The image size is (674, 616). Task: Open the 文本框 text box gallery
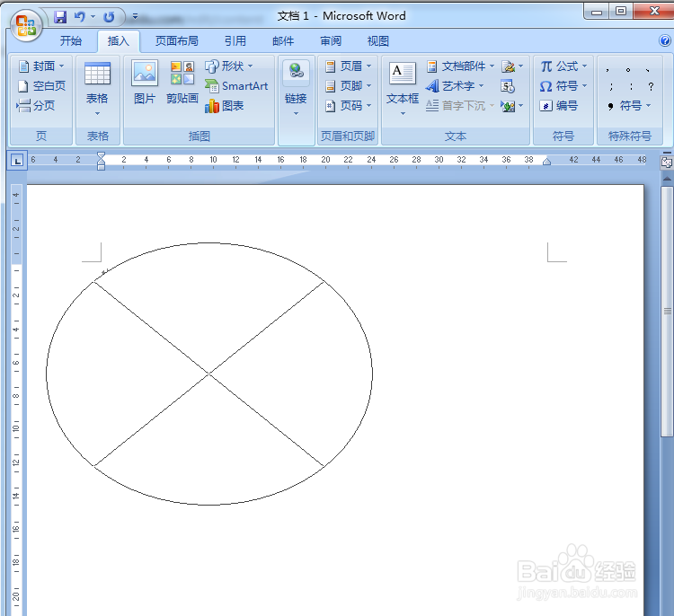pos(403,89)
